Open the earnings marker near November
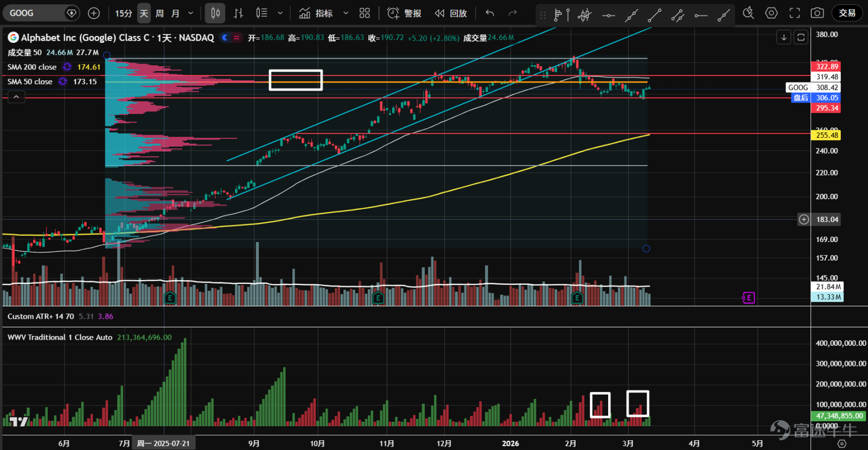Viewport: 868px width, 450px height. [x=378, y=297]
